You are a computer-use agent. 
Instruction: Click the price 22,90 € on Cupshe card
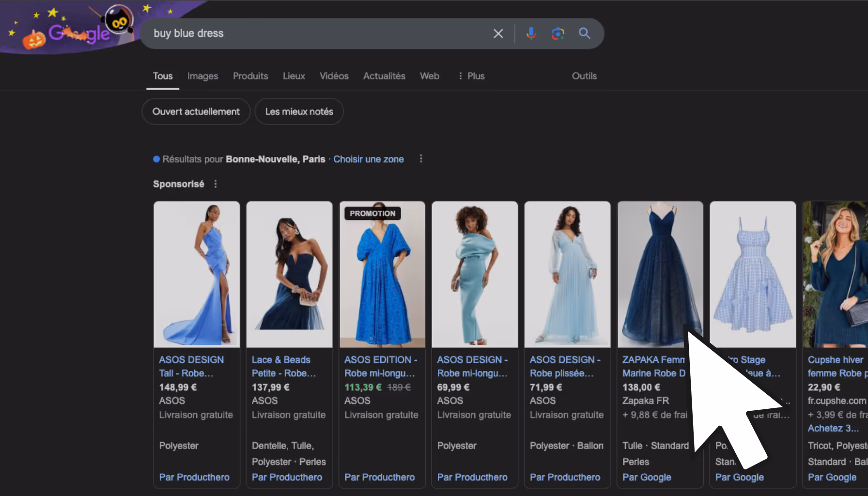click(x=824, y=387)
